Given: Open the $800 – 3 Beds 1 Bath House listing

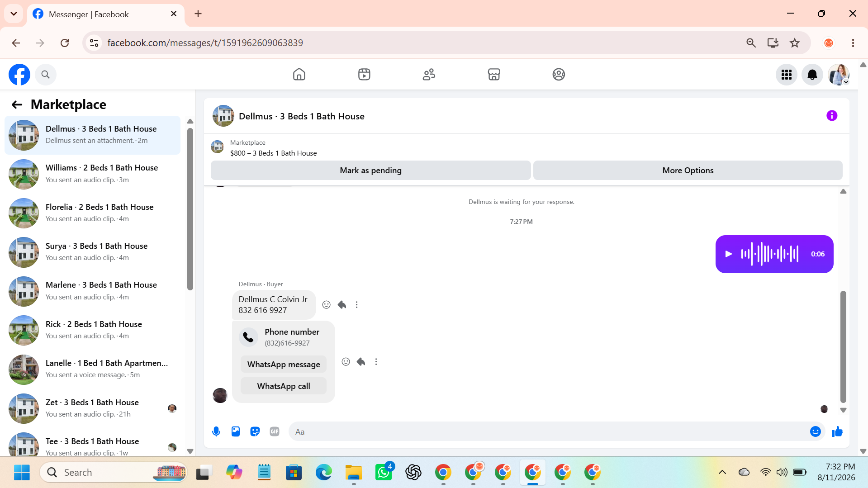Looking at the screenshot, I should [x=273, y=153].
